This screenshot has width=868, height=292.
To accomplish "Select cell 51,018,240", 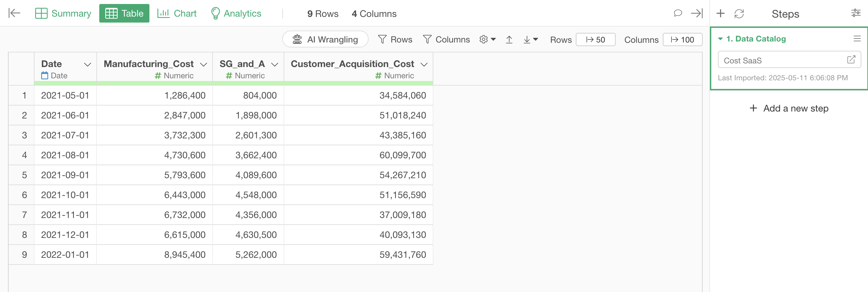I will click(359, 115).
